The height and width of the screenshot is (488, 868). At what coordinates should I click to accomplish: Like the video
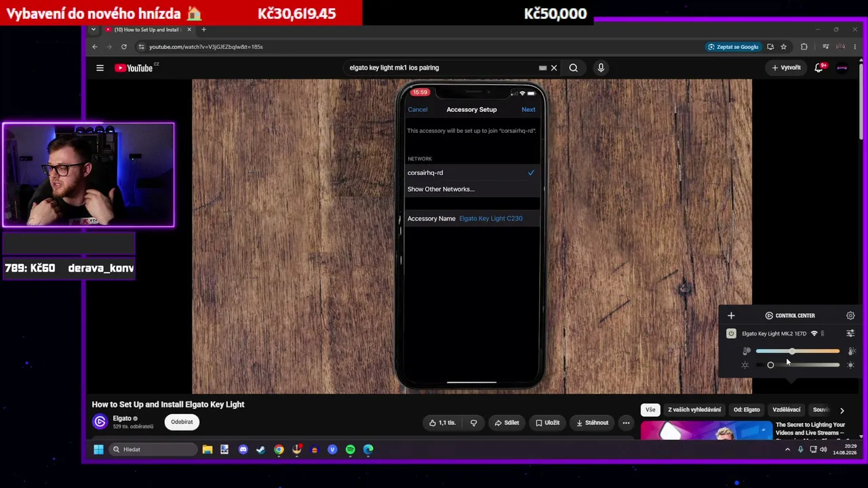[443, 423]
